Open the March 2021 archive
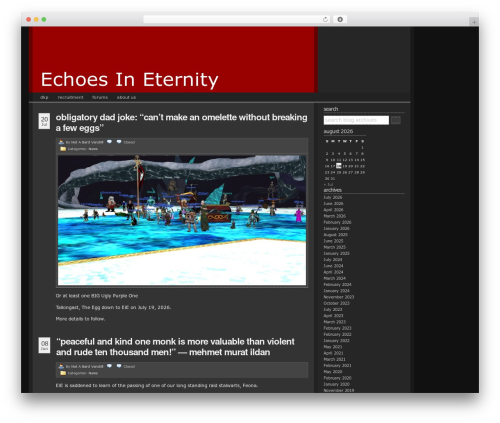 [335, 359]
